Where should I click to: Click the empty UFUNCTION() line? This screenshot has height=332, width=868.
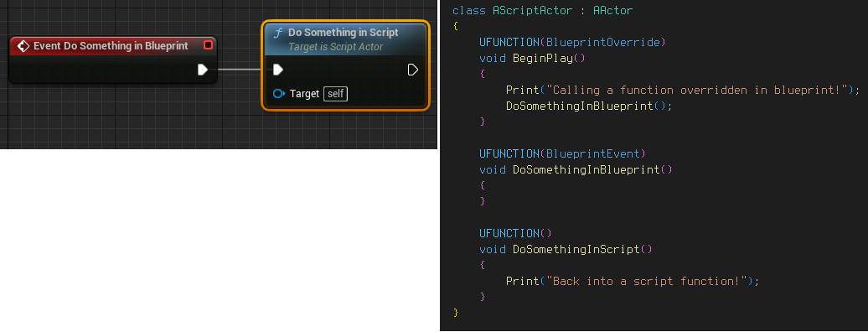coord(515,233)
